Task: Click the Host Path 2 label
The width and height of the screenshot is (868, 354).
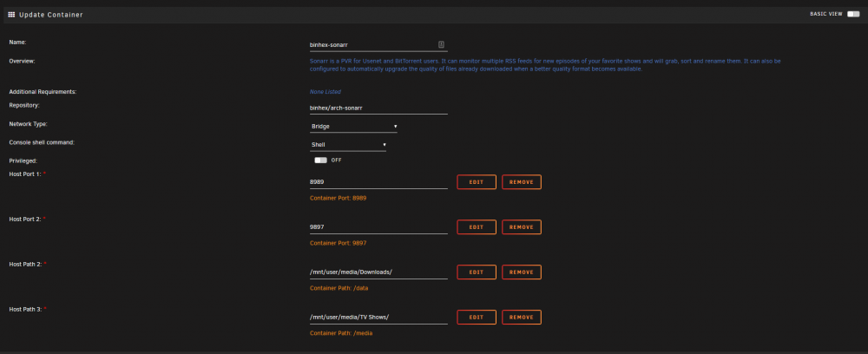Action: click(25, 264)
